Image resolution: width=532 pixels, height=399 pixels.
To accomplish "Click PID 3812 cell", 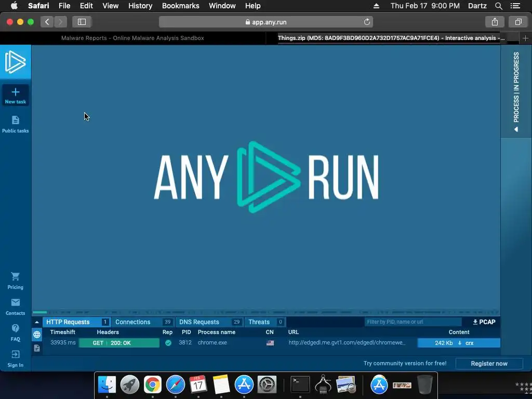I will [185, 343].
